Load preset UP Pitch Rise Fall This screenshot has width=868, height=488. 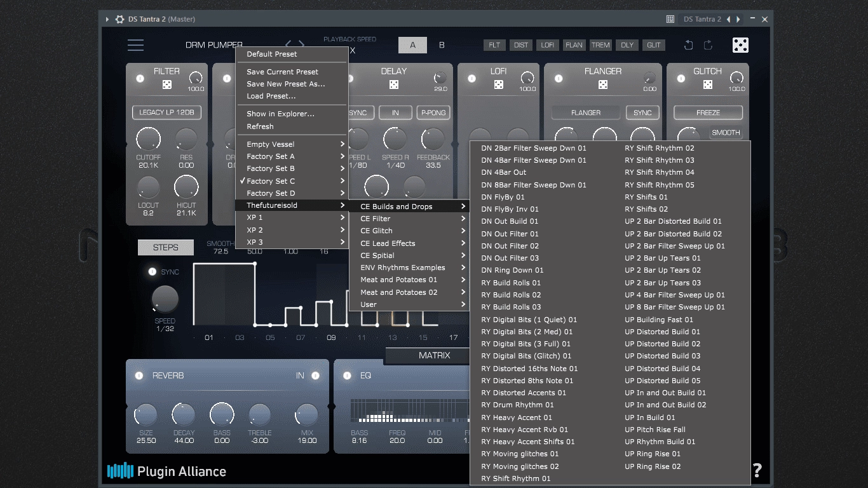tap(655, 430)
